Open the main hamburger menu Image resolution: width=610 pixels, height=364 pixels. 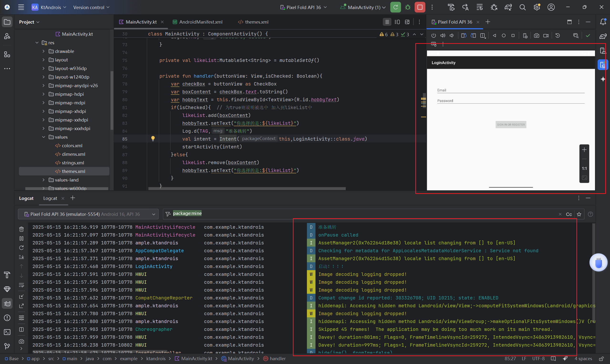(x=21, y=7)
